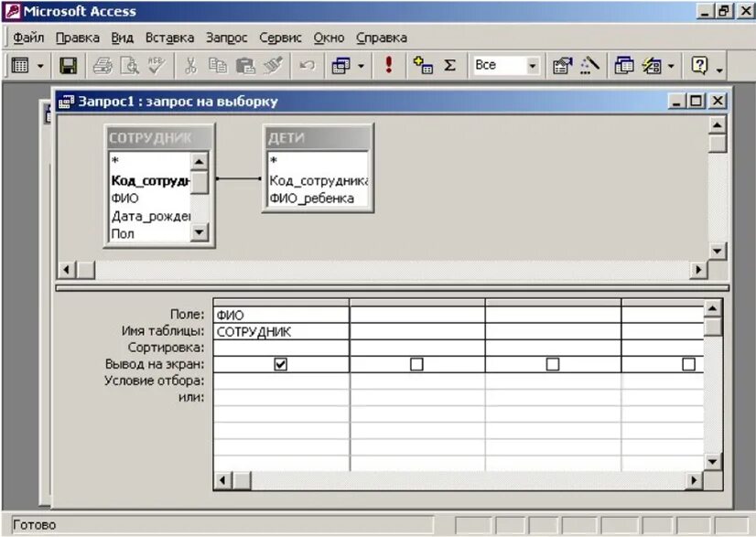Screen dimensions: 756x537
Task: Save the query with the floppy disk icon
Action: click(x=68, y=66)
